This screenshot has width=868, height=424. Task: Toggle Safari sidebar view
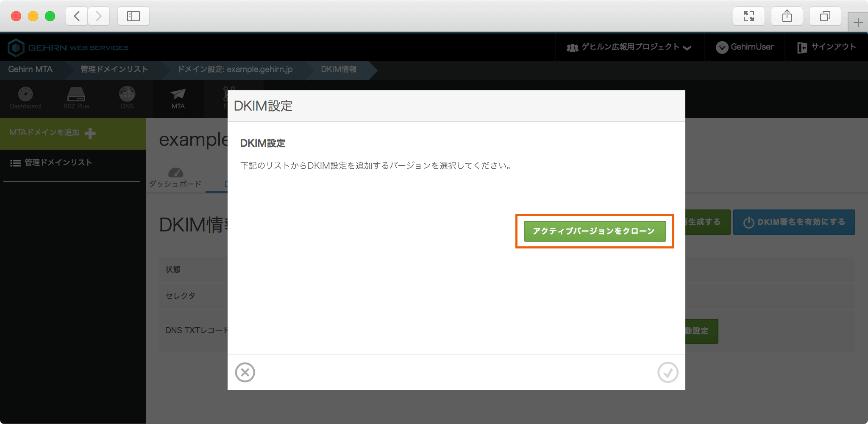pos(134,17)
